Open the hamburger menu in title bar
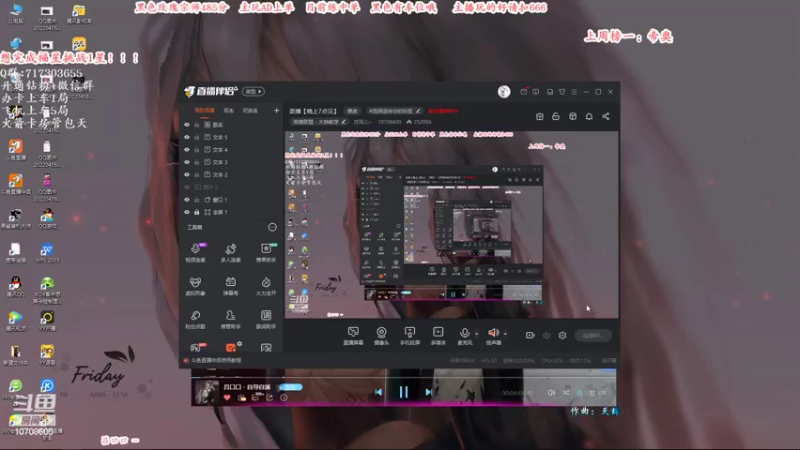The width and height of the screenshot is (800, 450). coord(574,92)
